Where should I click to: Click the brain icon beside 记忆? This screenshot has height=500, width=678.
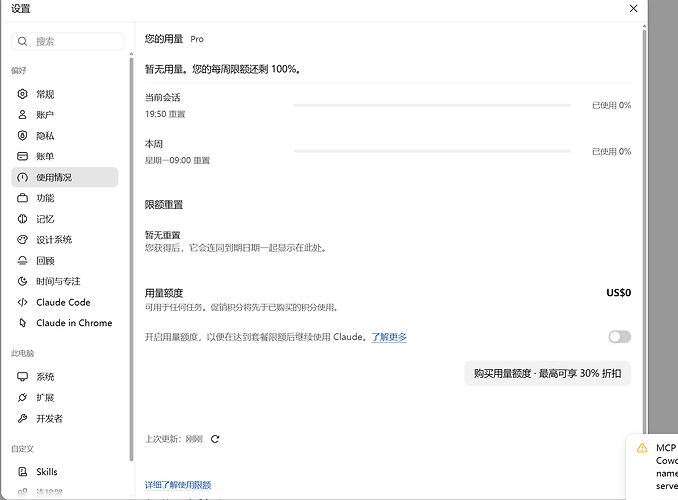[22, 219]
